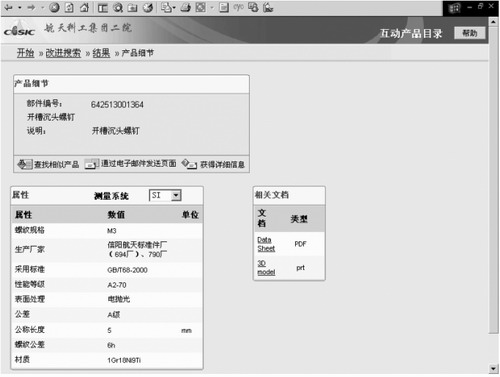This screenshot has height=377, width=500.
Task: Click the scrollbar down arrow
Action: [x=493, y=369]
